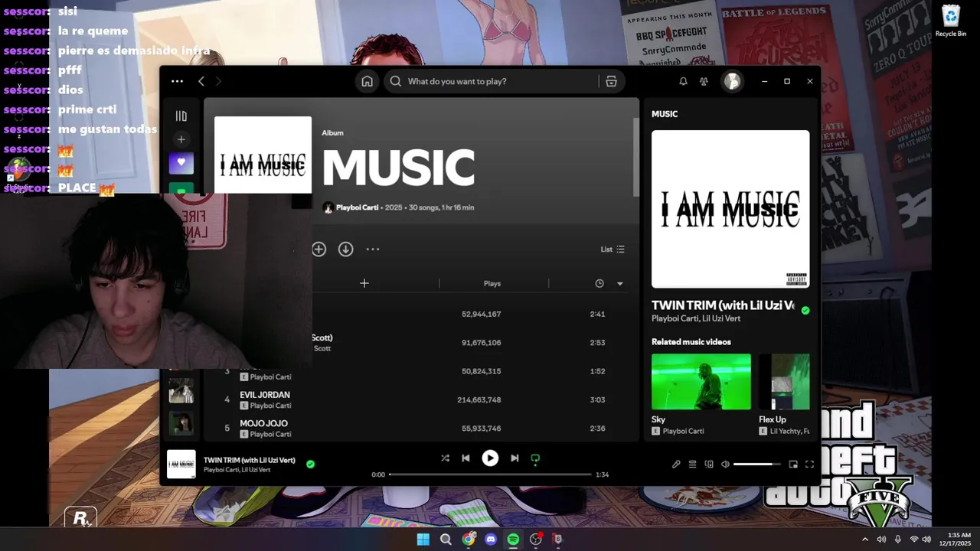The height and width of the screenshot is (551, 980).
Task: Mute the Spotify volume
Action: pyautogui.click(x=725, y=465)
